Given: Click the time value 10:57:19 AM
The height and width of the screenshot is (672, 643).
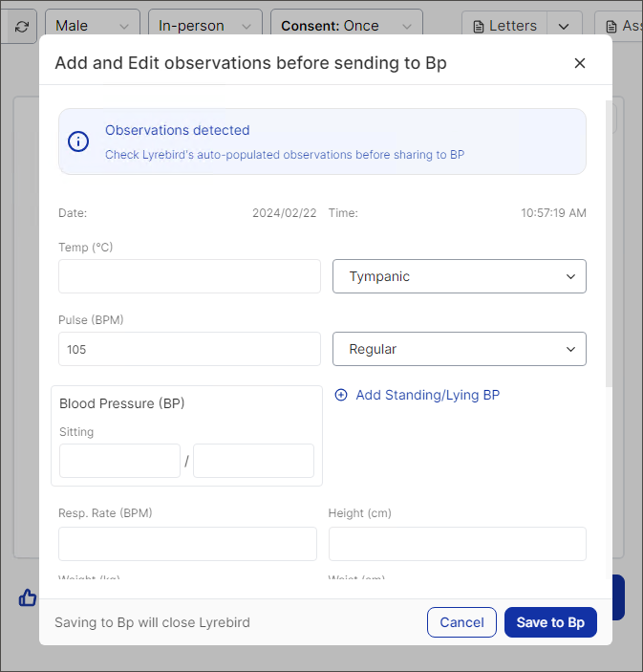Looking at the screenshot, I should [x=553, y=213].
